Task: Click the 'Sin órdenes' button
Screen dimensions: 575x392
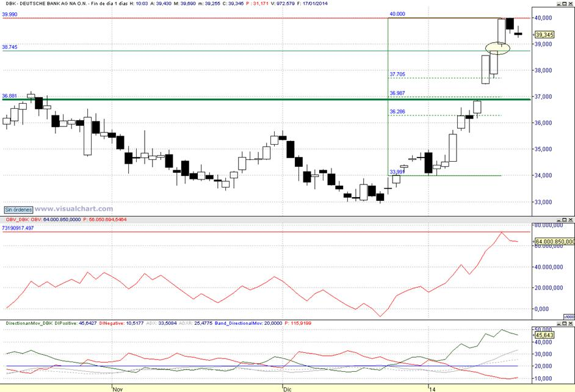Action: click(18, 210)
